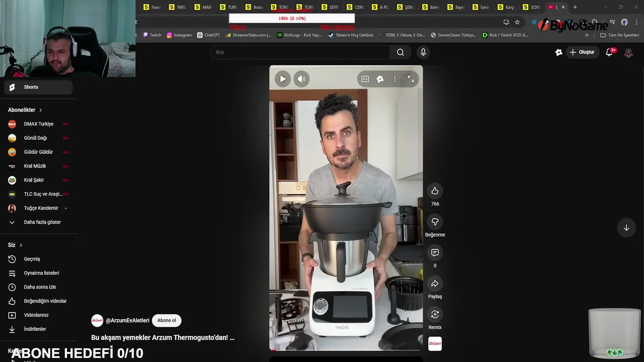
Task: Open the ChatGPT bookmark
Action: click(x=208, y=35)
